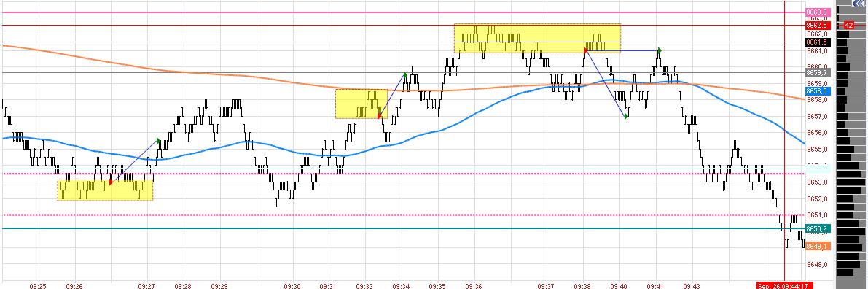Click the 8651,0 price axis label
Image resolution: width=868 pixels, height=289 pixels.
coord(818,215)
